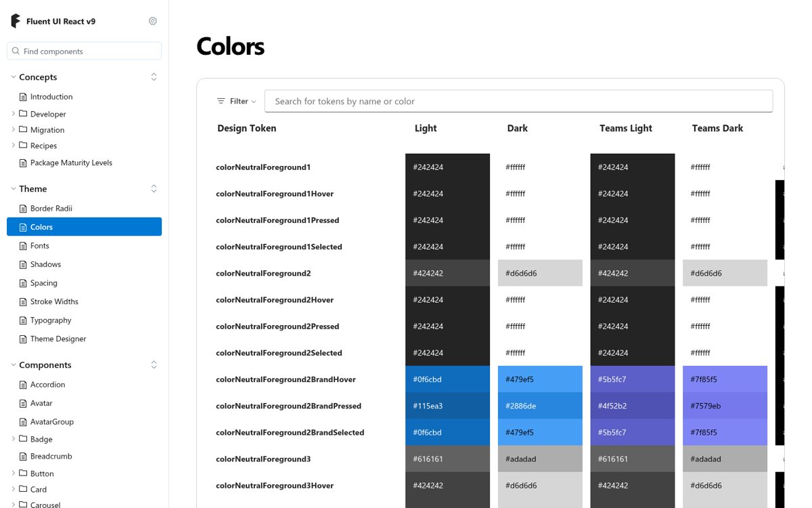The height and width of the screenshot is (508, 812).
Task: Open Package Maturity Levels page
Action: click(x=71, y=163)
